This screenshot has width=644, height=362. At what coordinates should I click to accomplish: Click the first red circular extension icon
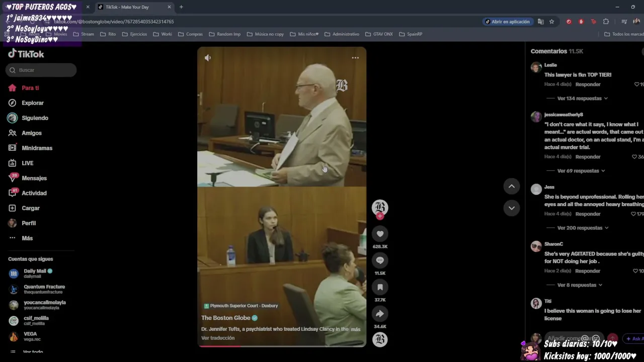pyautogui.click(x=569, y=22)
